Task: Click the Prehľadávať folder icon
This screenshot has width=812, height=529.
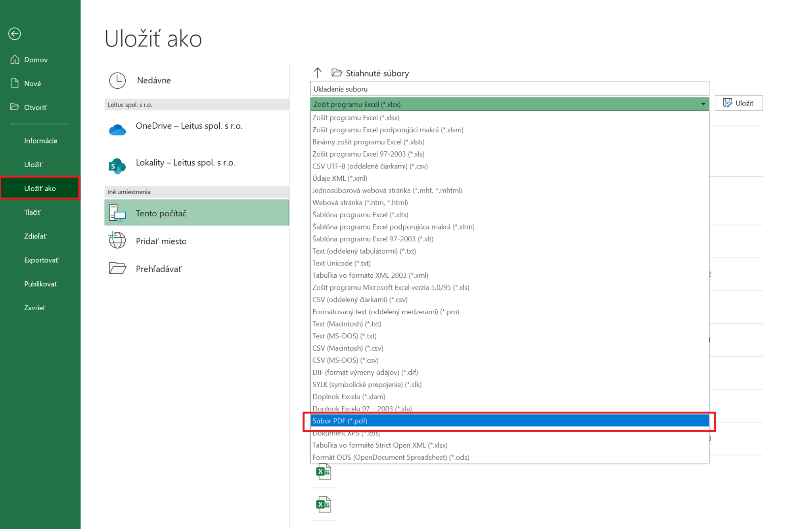Action: (117, 268)
